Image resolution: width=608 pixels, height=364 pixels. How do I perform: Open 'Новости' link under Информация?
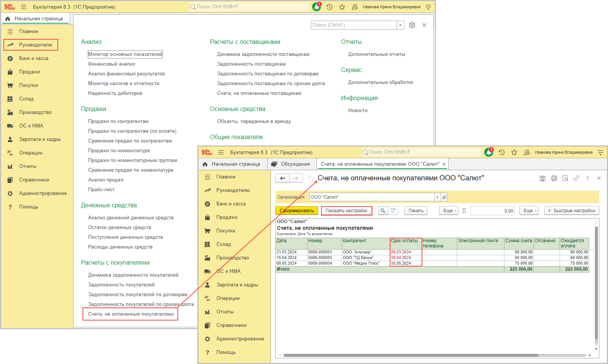[x=358, y=111]
